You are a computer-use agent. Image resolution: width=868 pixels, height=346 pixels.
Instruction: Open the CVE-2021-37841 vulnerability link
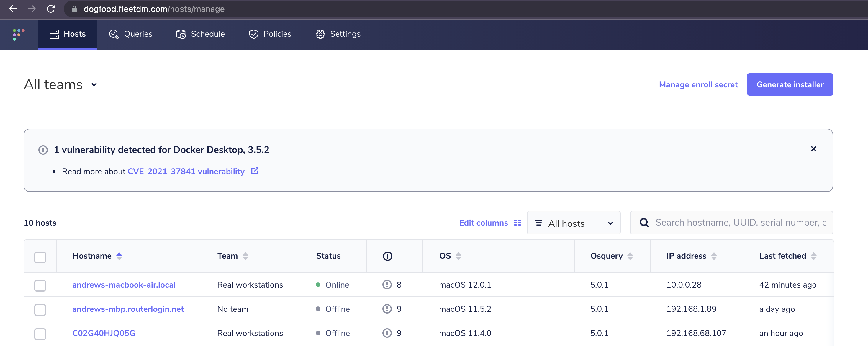click(186, 171)
